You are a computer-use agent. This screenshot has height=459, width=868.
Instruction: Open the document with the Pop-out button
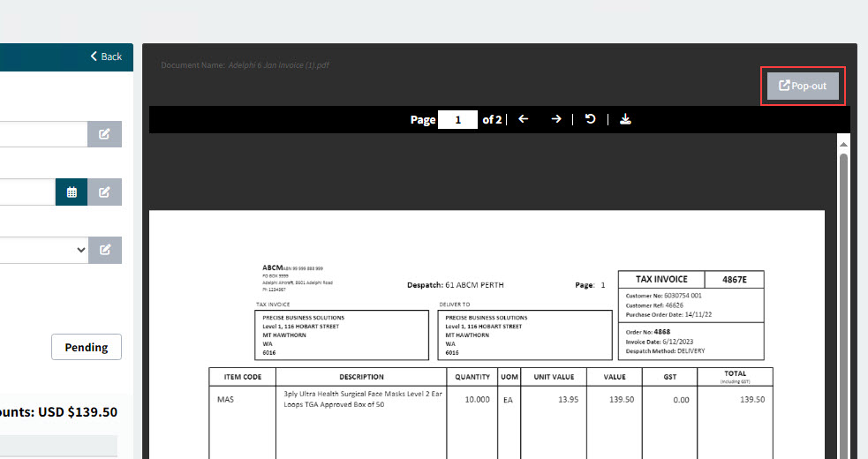pyautogui.click(x=803, y=86)
